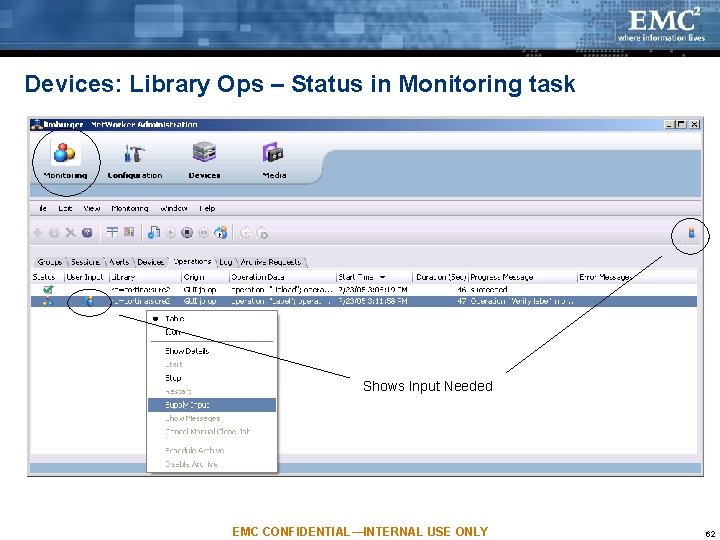Open the Help menu

tap(207, 208)
